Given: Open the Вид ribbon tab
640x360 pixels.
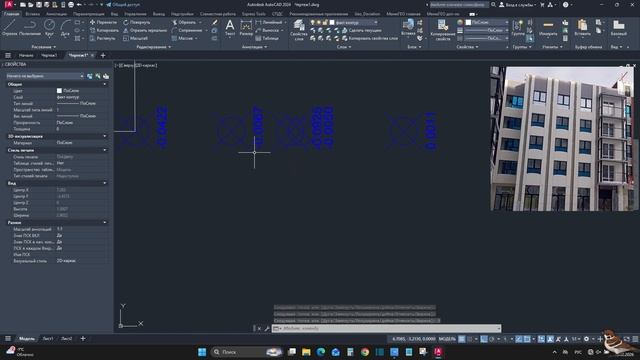Looking at the screenshot, I should coord(114,14).
